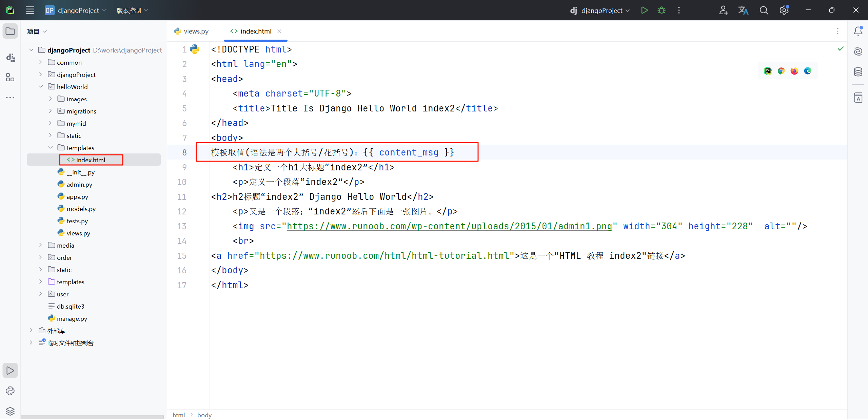
Task: Preview page in Chrome browser
Action: (781, 71)
